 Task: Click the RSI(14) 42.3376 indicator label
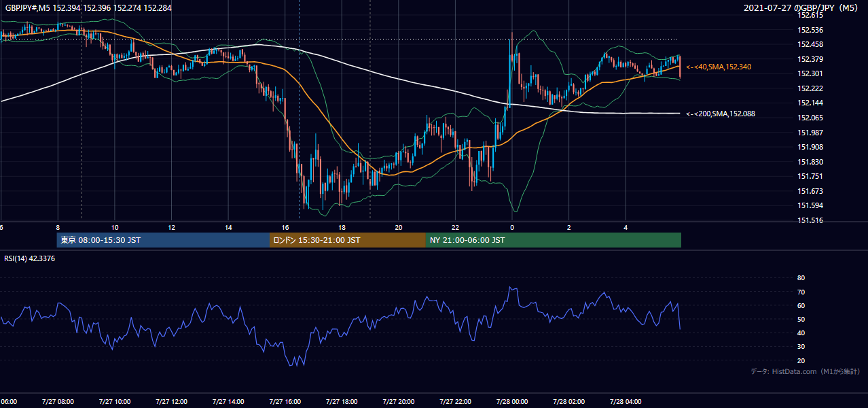pos(30,258)
